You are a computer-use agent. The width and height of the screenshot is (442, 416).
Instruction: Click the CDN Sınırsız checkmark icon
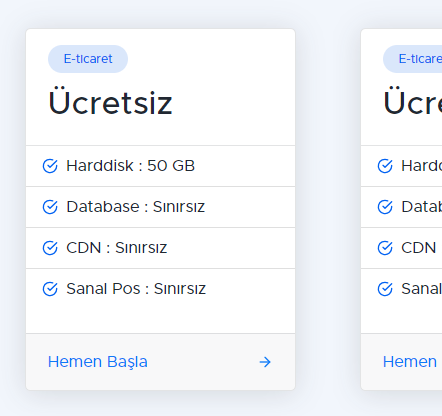point(50,248)
